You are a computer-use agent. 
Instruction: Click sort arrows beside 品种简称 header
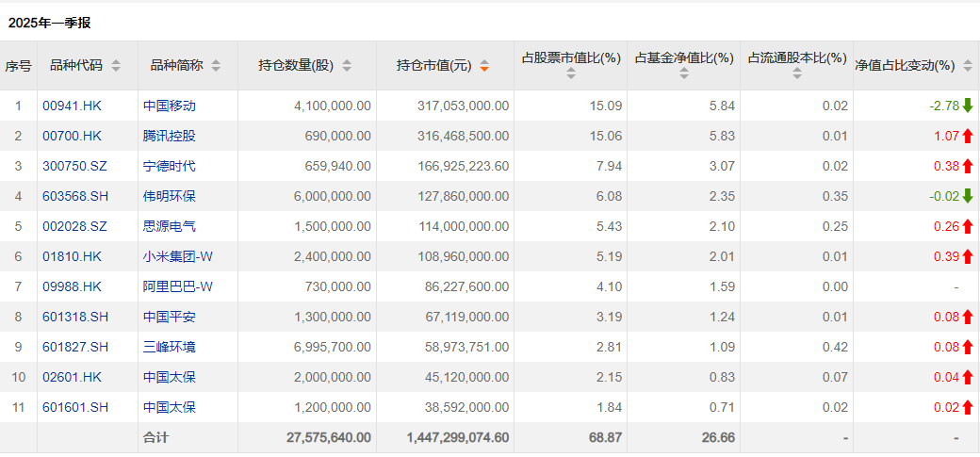pos(216,66)
